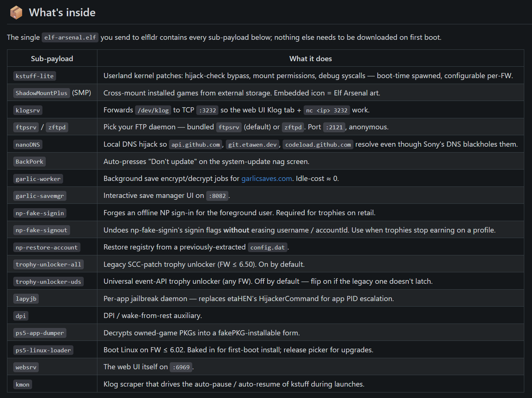Click the config.dat code snippet
532x398 pixels.
point(267,247)
